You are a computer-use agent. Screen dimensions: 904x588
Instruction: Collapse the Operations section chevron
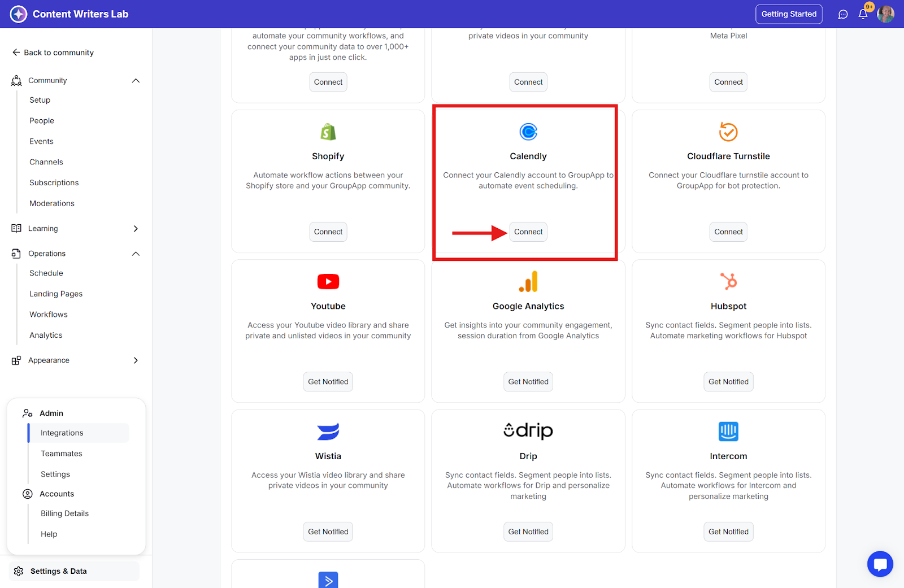pos(136,254)
